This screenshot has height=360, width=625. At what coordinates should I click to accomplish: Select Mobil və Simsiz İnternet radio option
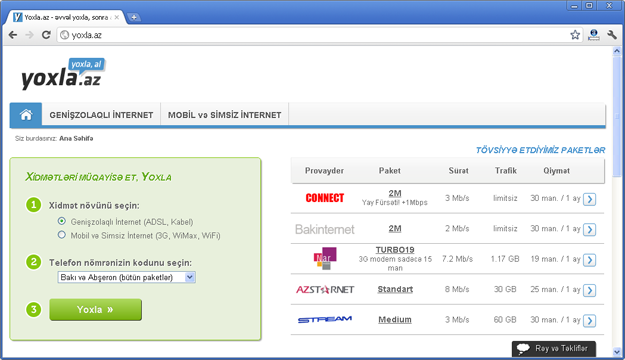61,235
